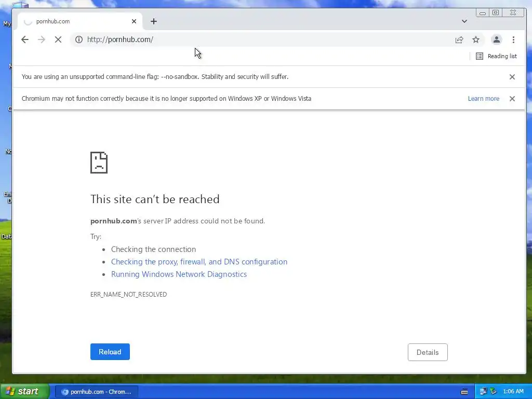
Task: Open proxy, firewall, and DNS configuration link
Action: tap(199, 262)
